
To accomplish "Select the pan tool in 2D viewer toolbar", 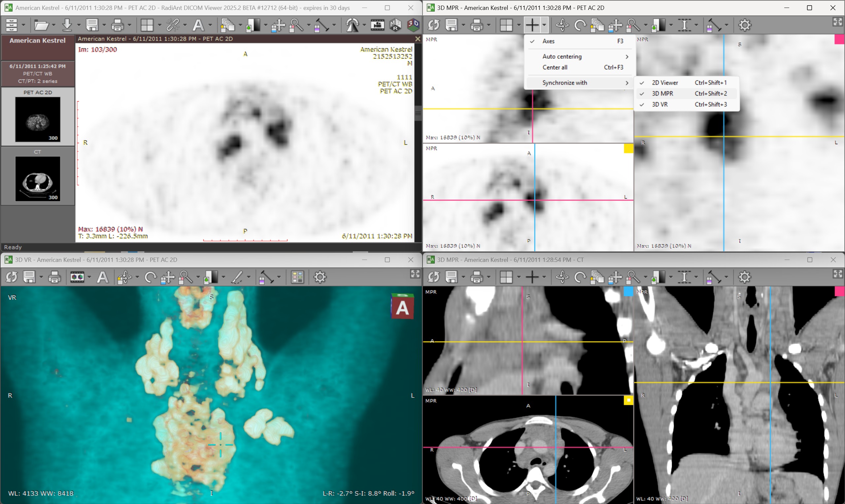I will (278, 25).
